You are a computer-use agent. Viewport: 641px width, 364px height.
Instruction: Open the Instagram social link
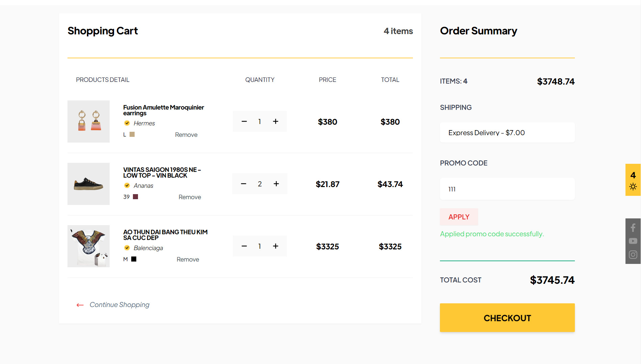coord(633,254)
